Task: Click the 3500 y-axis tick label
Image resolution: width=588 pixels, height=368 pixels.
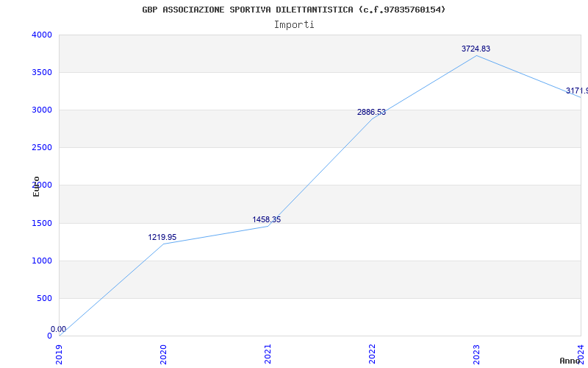Action: coord(42,72)
